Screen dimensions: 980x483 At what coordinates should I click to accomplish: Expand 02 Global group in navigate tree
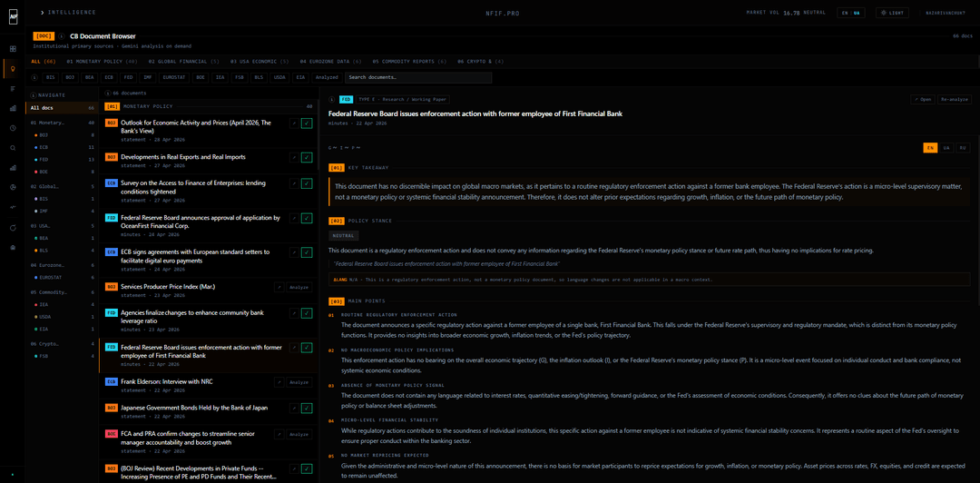pos(63,186)
